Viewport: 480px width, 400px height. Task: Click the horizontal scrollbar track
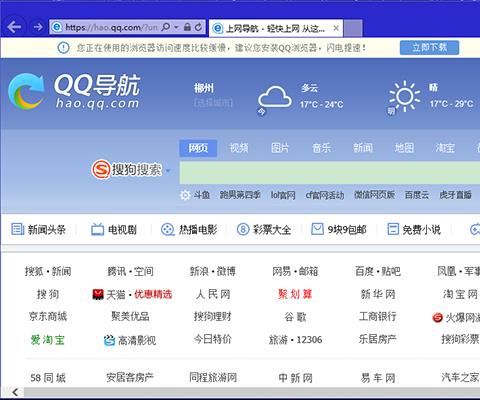pos(252,392)
